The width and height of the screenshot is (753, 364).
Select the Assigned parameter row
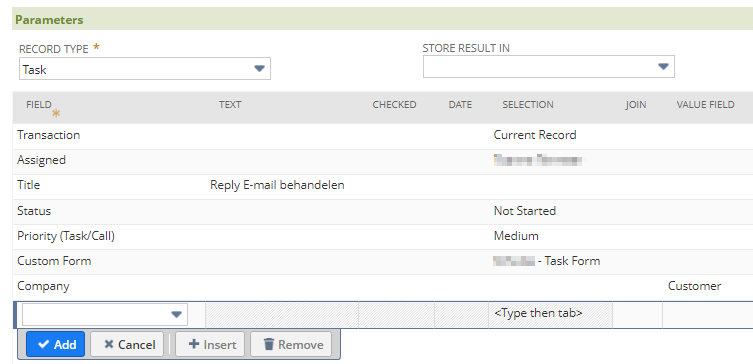pyautogui.click(x=383, y=160)
